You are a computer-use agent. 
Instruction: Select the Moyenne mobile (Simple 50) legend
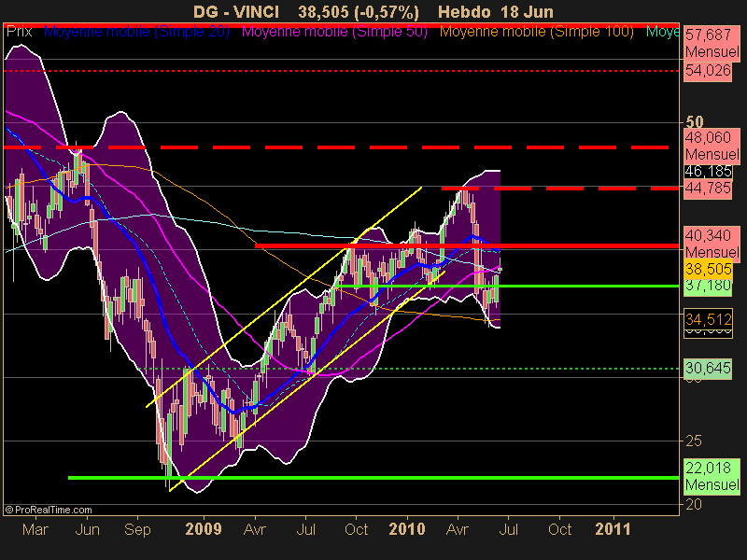click(x=334, y=32)
